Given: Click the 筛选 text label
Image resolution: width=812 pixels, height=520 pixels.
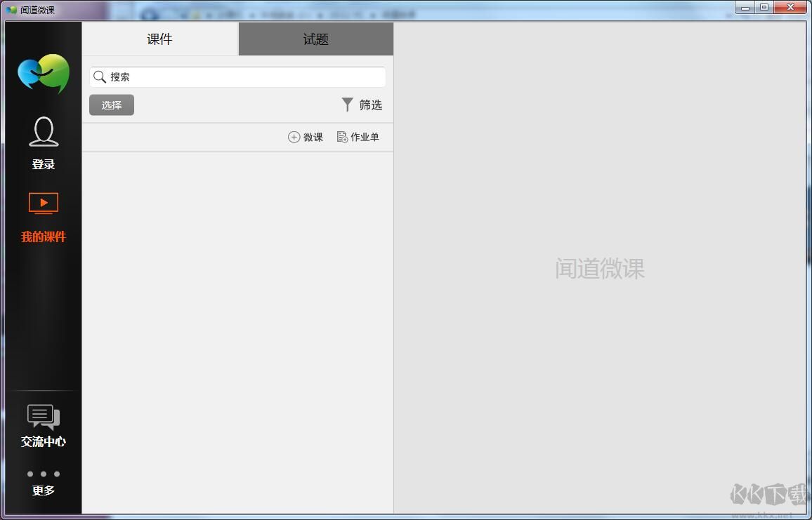Looking at the screenshot, I should [x=370, y=105].
